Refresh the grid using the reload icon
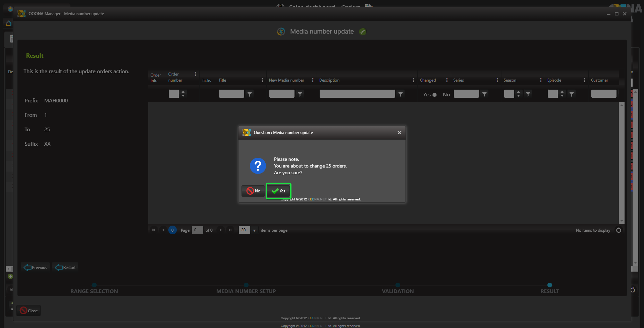This screenshot has height=328, width=644. click(x=619, y=230)
